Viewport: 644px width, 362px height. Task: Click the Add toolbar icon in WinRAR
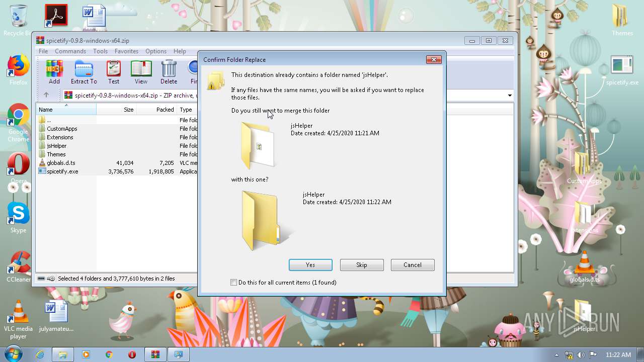[x=54, y=72]
